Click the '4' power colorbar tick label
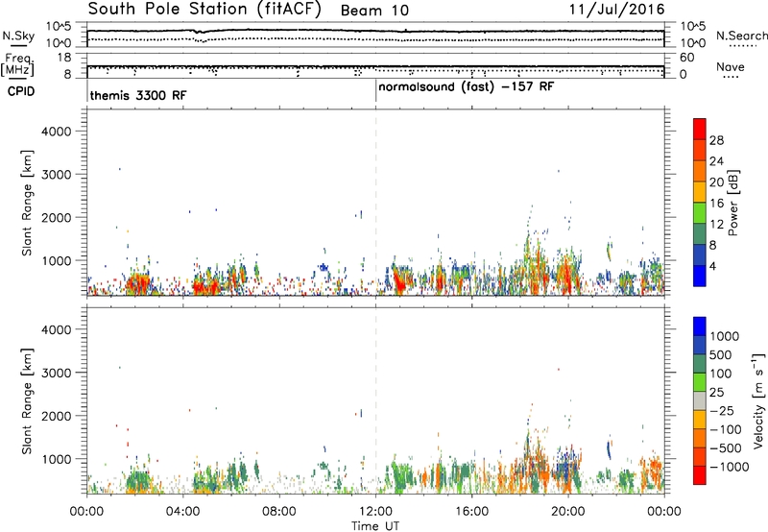The height and width of the screenshot is (532, 768). (713, 266)
